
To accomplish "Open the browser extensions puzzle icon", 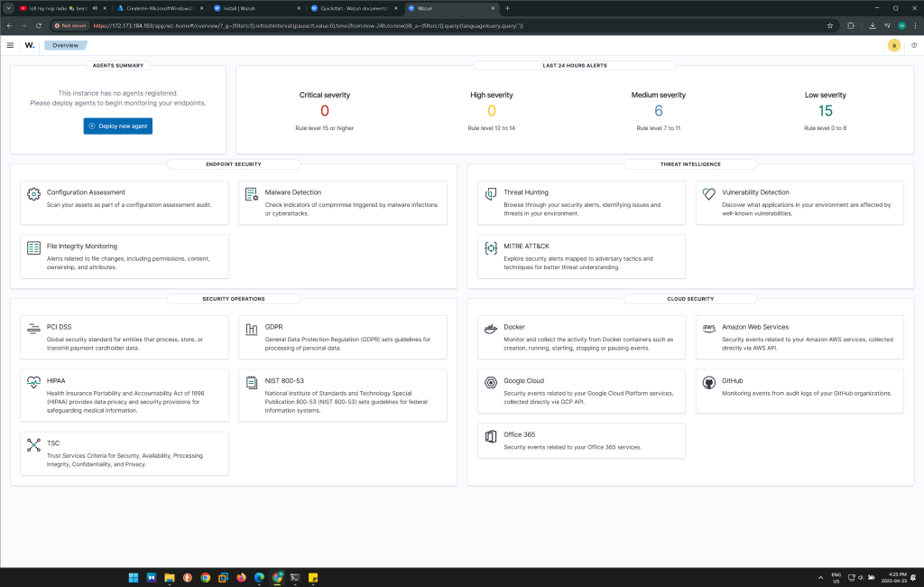I will pos(850,25).
